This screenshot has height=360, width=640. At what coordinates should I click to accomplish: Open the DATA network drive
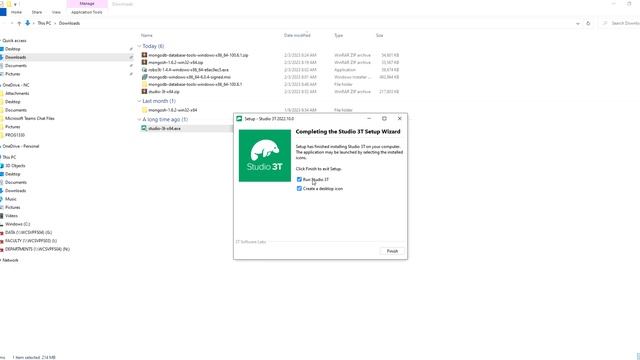28,232
